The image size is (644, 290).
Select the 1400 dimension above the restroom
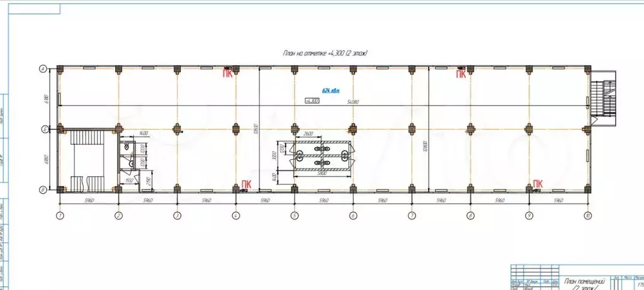[144, 134]
